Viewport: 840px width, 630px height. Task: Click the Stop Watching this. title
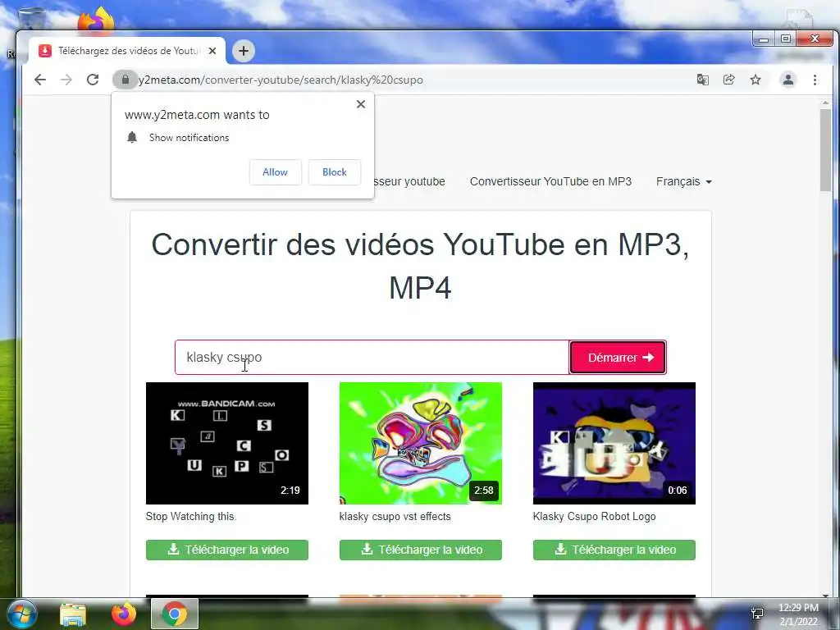click(x=190, y=517)
